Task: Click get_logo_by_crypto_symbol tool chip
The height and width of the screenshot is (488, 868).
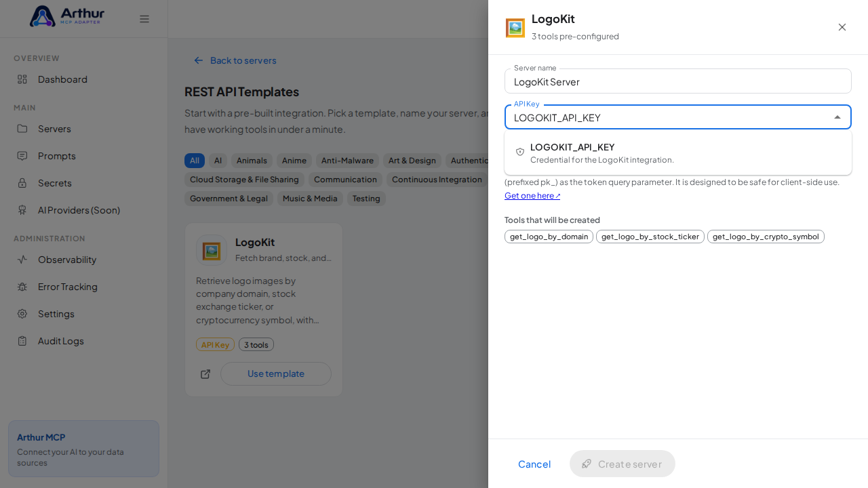Action: (766, 237)
